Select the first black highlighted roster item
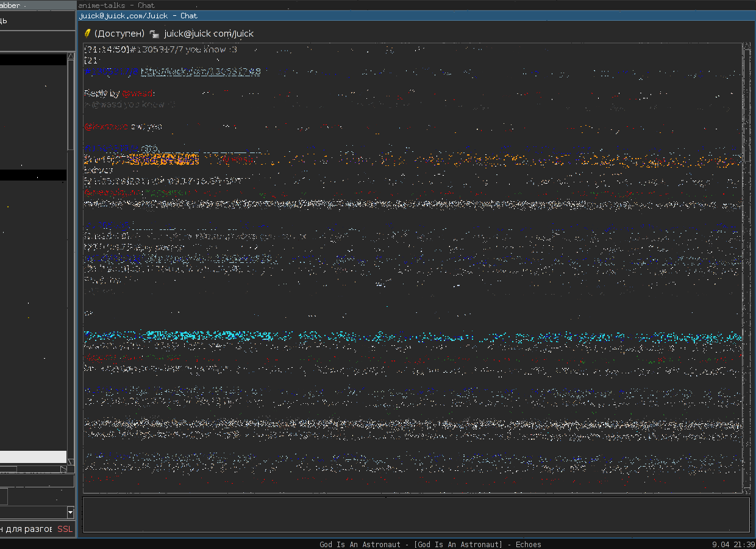This screenshot has width=756, height=549. (x=33, y=60)
